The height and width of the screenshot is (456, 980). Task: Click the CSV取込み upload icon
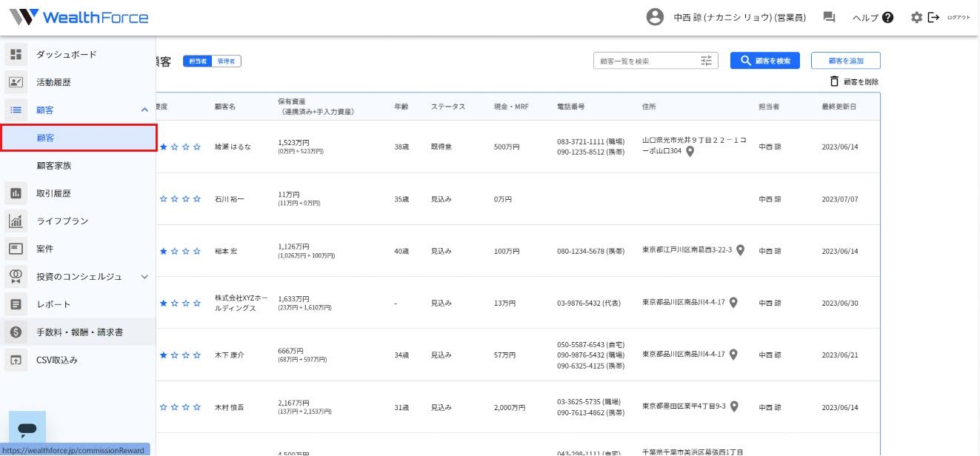point(16,361)
